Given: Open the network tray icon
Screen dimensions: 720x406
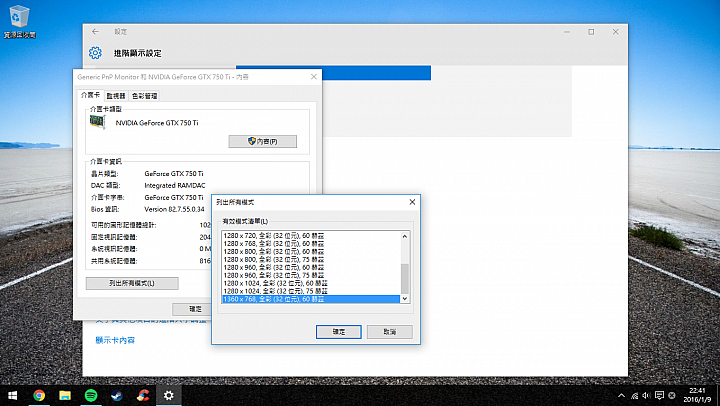Looking at the screenshot, I should (634, 395).
